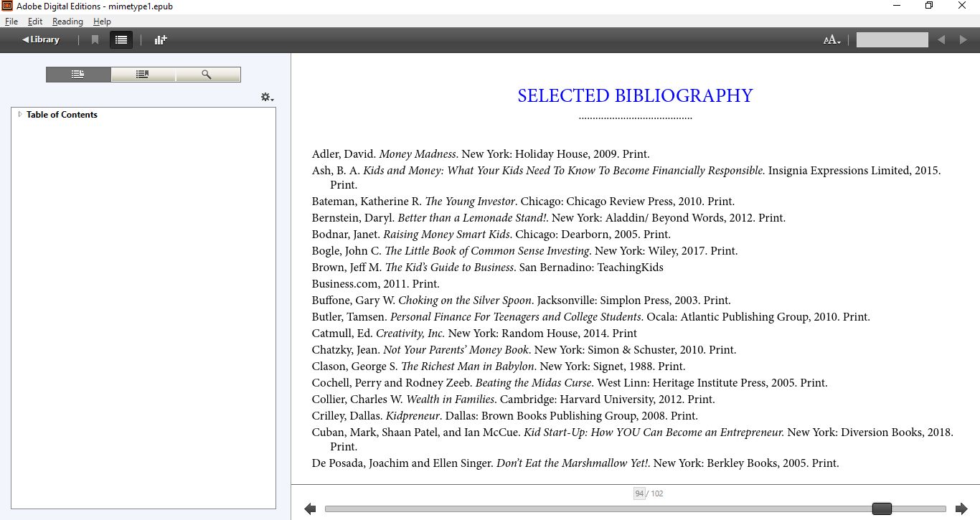The image size is (980, 520).
Task: Click the SELECTED BIBLIOGRAPHY heading
Action: 635,95
